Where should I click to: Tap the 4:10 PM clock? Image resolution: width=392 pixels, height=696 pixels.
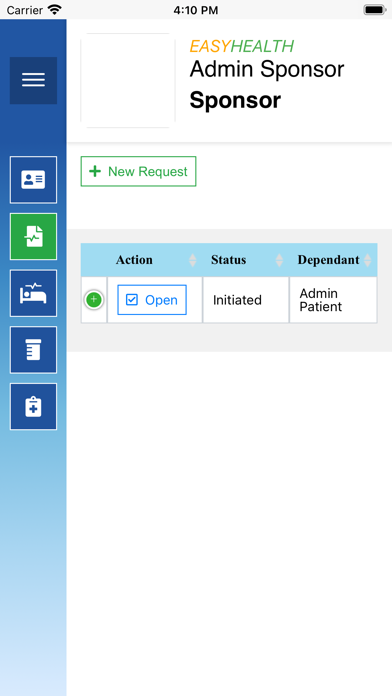(x=196, y=10)
